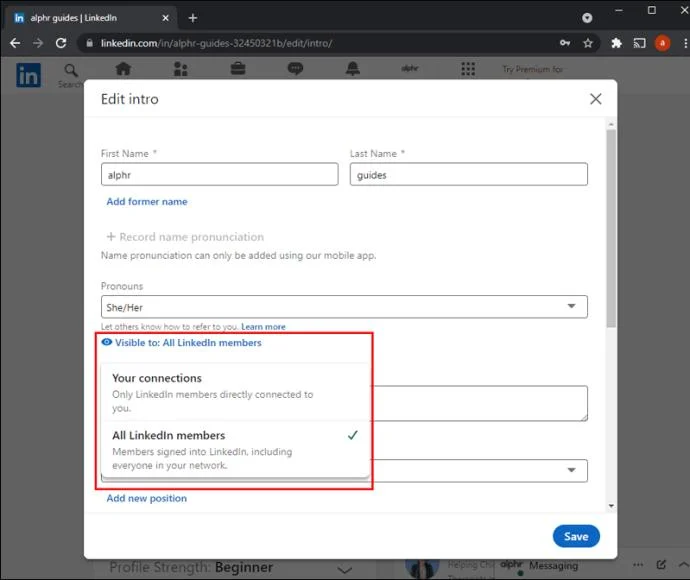This screenshot has height=580, width=690.
Task: Expand Profile Strength chevron
Action: pyautogui.click(x=345, y=570)
